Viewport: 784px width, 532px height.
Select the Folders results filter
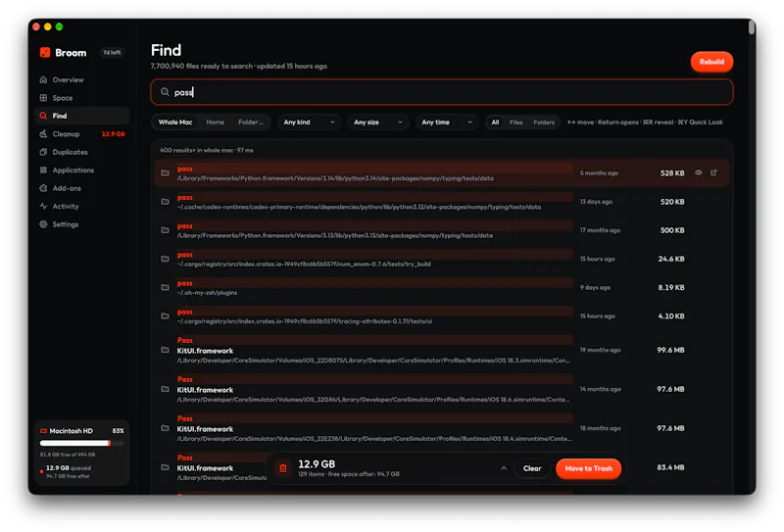click(x=544, y=122)
